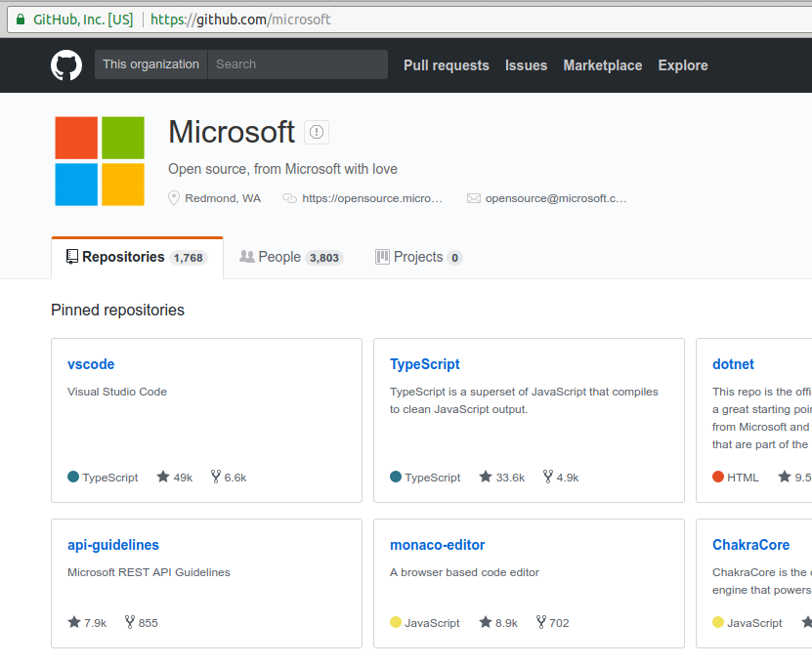Click the 'Visual Studio Code' description
This screenshot has width=812, height=666.
click(x=117, y=392)
